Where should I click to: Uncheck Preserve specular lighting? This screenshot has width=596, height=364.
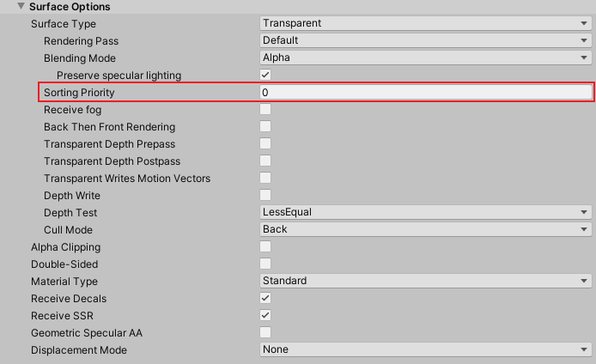pyautogui.click(x=266, y=75)
